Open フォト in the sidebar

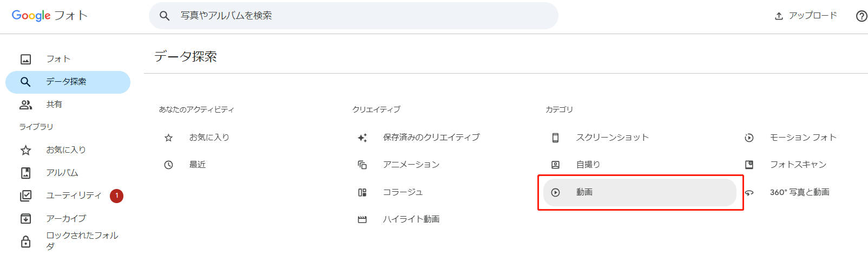coord(58,59)
